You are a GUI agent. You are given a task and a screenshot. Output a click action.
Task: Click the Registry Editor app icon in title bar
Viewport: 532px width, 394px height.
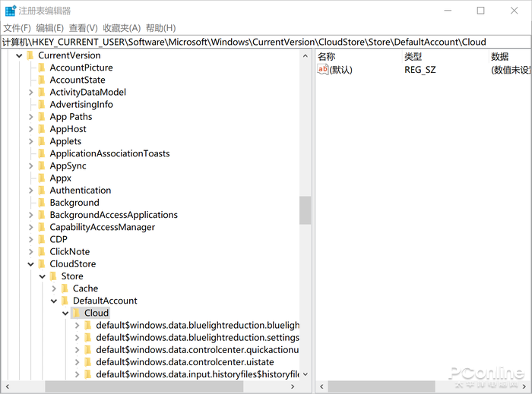pos(10,11)
